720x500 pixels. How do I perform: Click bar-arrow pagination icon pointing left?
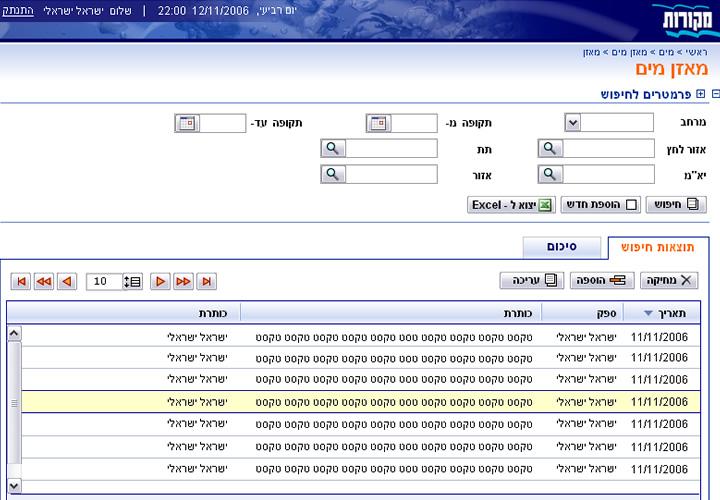pyautogui.click(x=21, y=282)
